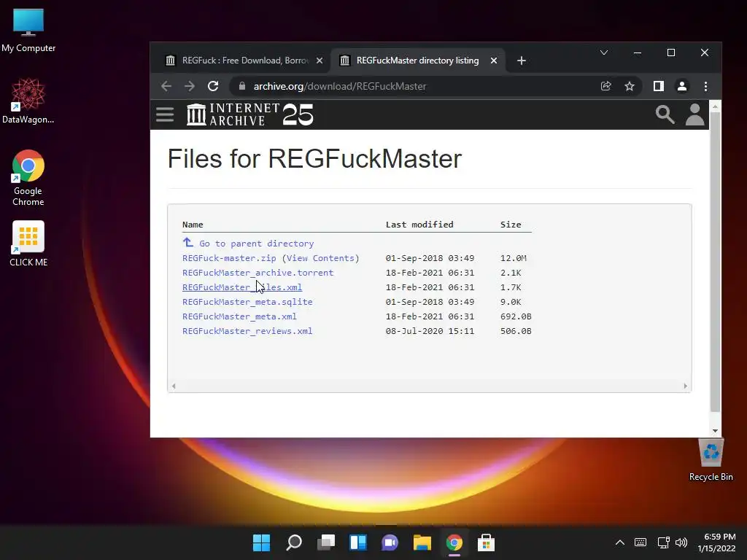Image resolution: width=747 pixels, height=560 pixels.
Task: Click the Name column header
Action: 193,225
